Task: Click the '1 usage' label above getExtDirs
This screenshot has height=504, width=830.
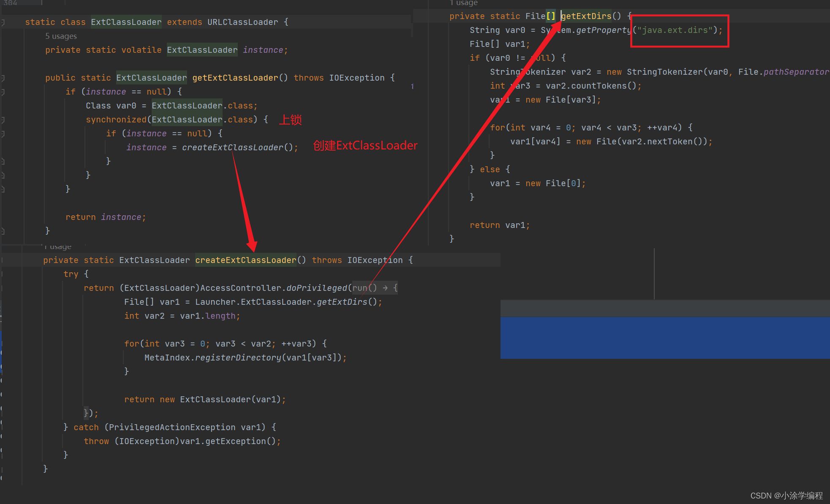Action: click(464, 3)
